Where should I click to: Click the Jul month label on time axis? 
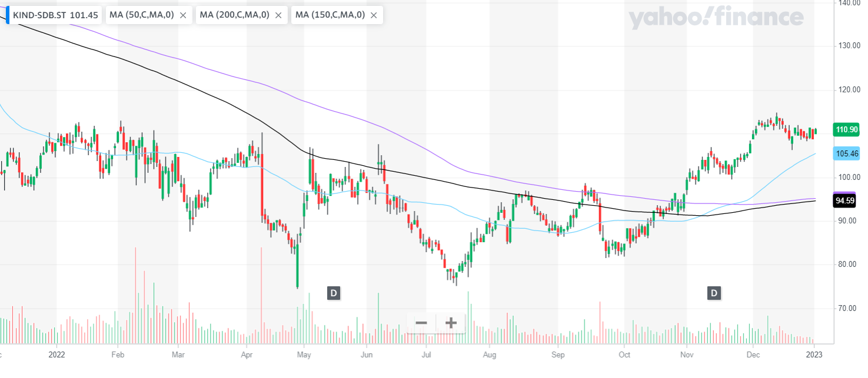(x=425, y=354)
